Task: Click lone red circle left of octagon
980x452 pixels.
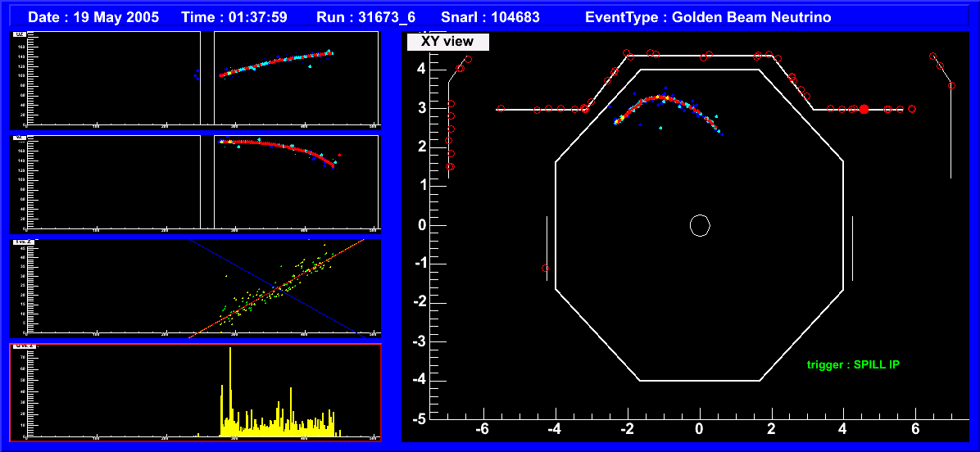Action: coord(546,269)
